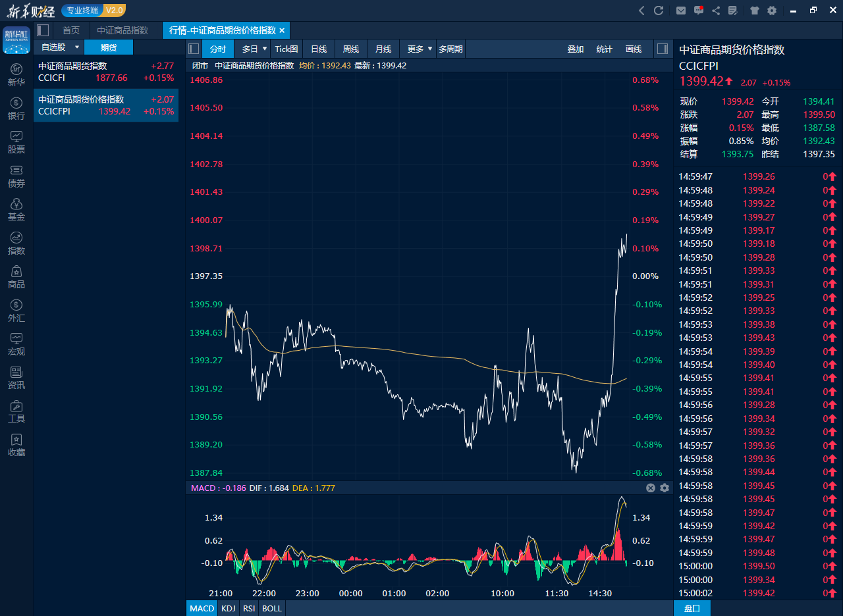Viewport: 843px width, 616px height.
Task: Select the 周线 (weekly) chart view
Action: pos(350,48)
